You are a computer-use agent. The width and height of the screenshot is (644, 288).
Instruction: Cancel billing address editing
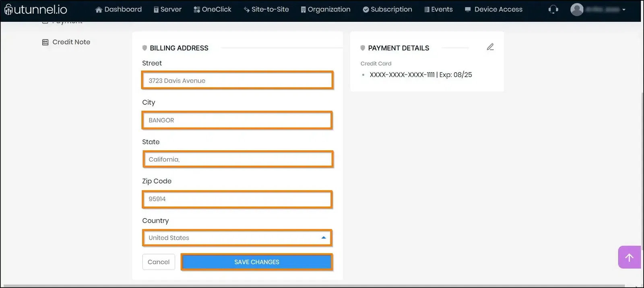tap(159, 262)
